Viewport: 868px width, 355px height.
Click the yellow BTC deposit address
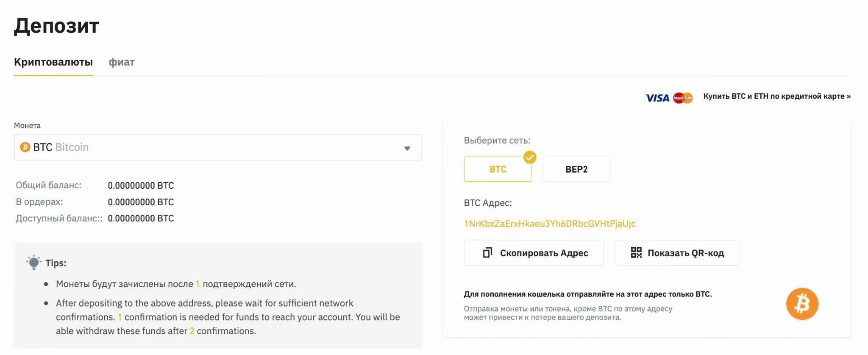550,224
